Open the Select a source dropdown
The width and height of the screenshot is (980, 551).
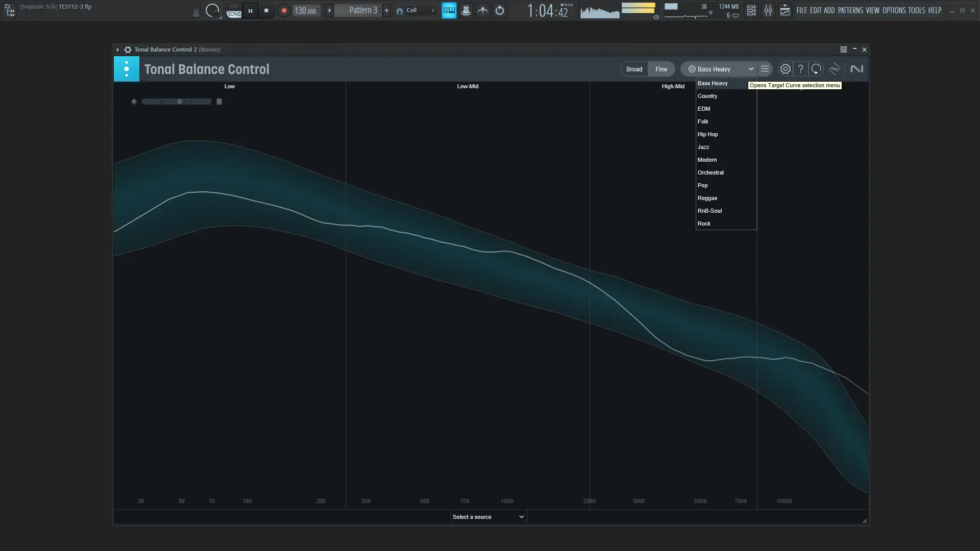point(488,517)
